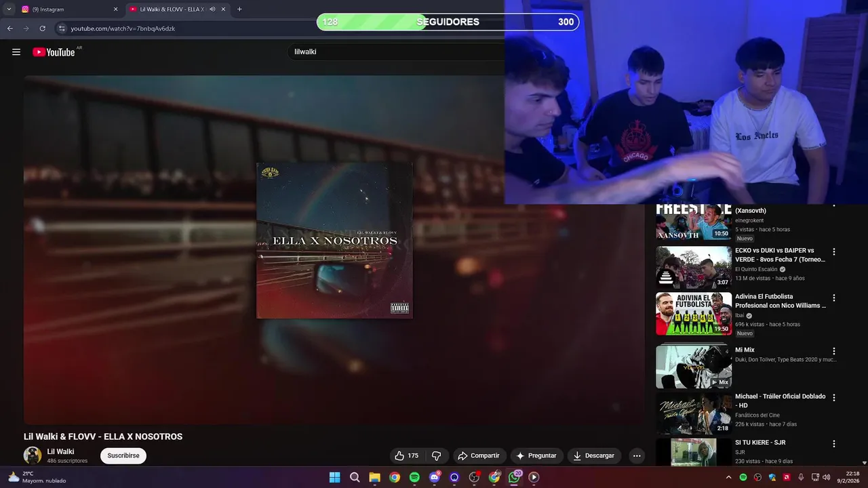This screenshot has height=488, width=868.
Task: Go to the YouTube home logo
Action: [54, 52]
